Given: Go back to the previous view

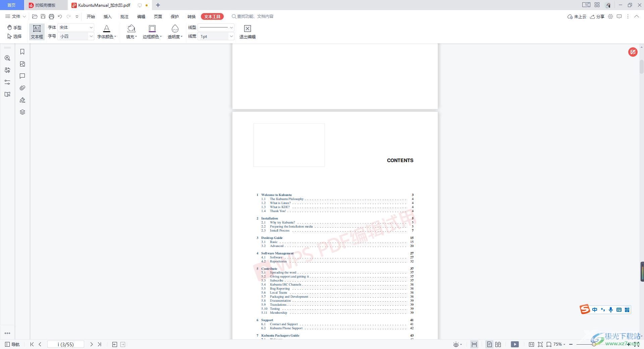Looking at the screenshot, I should 115,344.
